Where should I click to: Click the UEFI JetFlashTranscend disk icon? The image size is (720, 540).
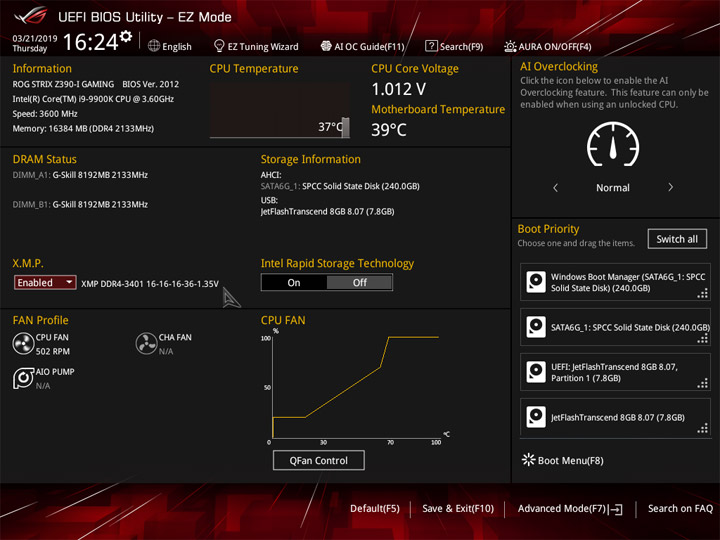[x=536, y=372]
